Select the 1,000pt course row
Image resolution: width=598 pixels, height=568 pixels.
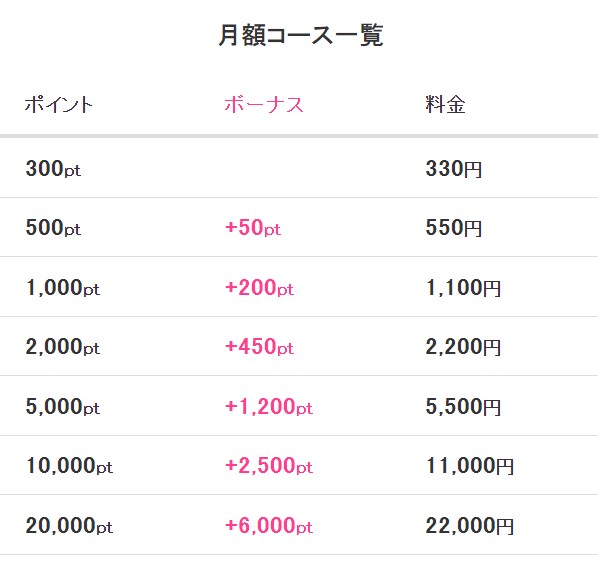[299, 287]
